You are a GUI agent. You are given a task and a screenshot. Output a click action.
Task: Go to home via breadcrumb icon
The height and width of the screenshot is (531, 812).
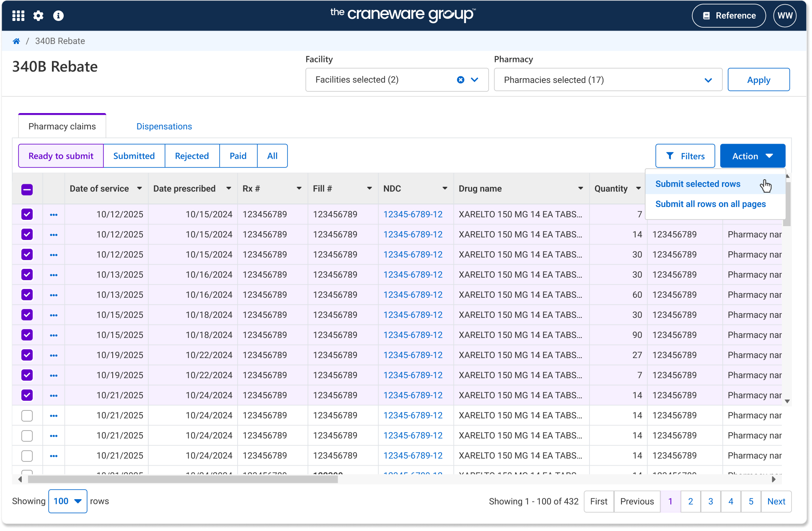(16, 41)
